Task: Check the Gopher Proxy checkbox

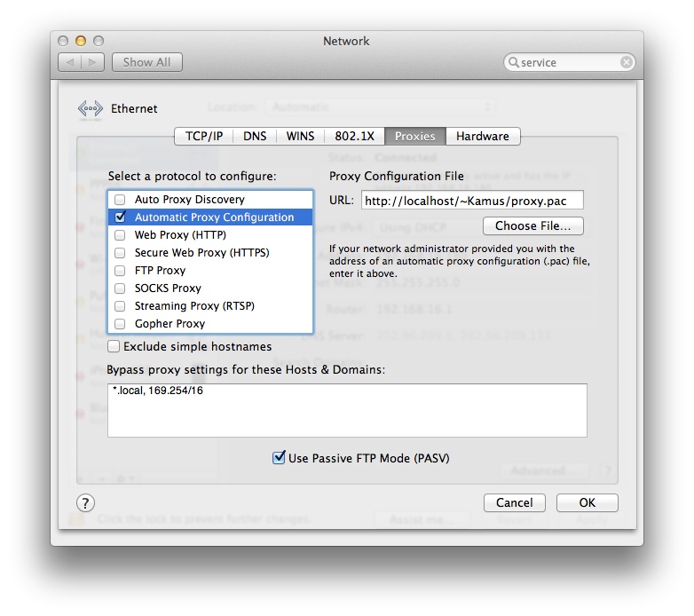Action: pos(120,324)
